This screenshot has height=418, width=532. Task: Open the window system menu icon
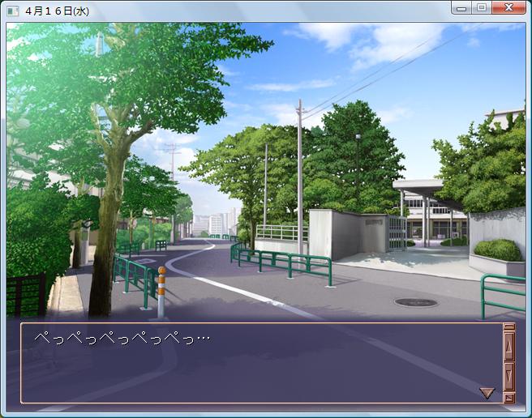point(13,11)
